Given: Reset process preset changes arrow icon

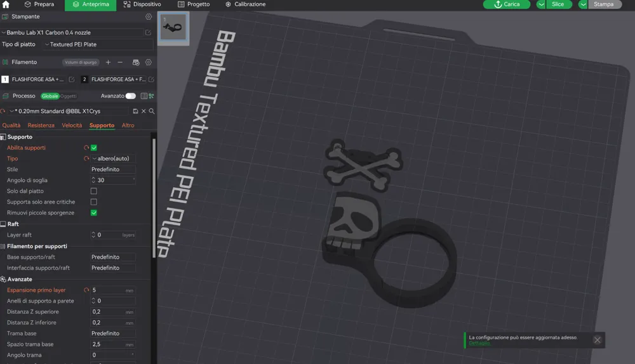Looking at the screenshot, I should [x=3, y=111].
